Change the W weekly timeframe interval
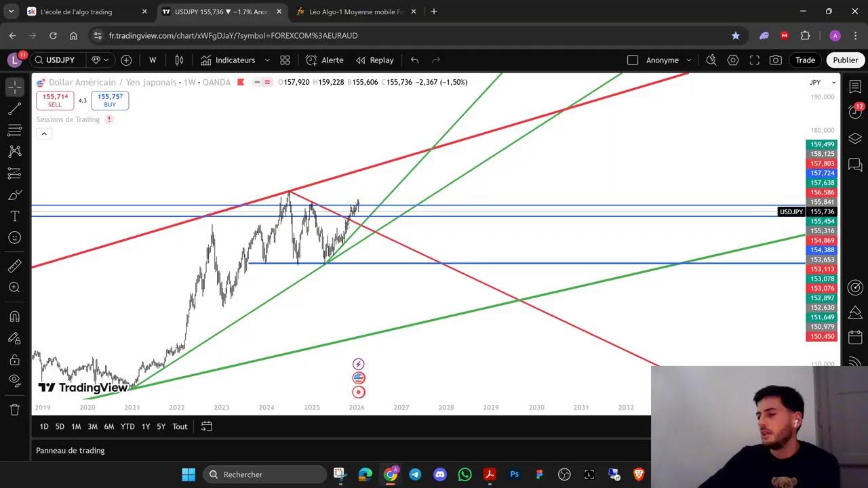The width and height of the screenshot is (868, 488). click(x=153, y=60)
